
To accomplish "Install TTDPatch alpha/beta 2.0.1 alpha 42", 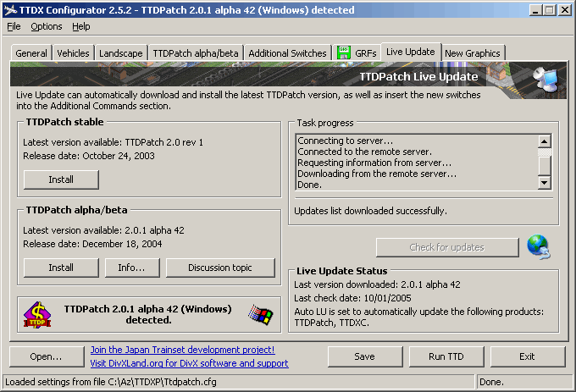I will coord(61,268).
